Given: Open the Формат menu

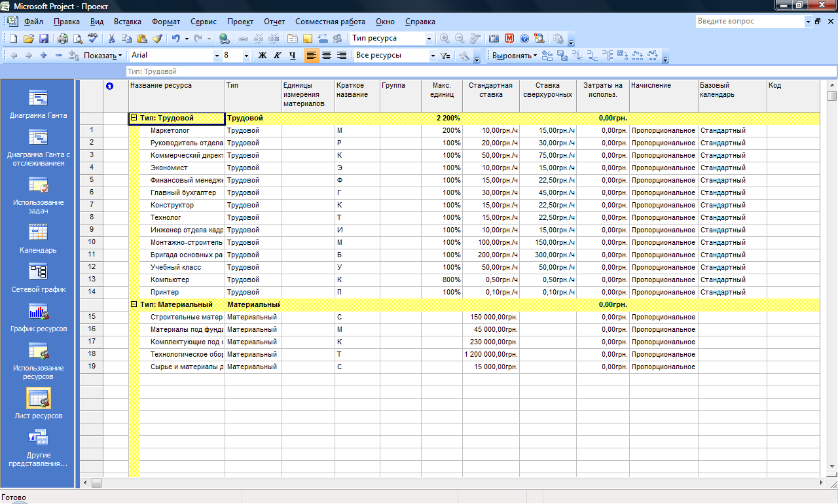Looking at the screenshot, I should click(x=166, y=22).
